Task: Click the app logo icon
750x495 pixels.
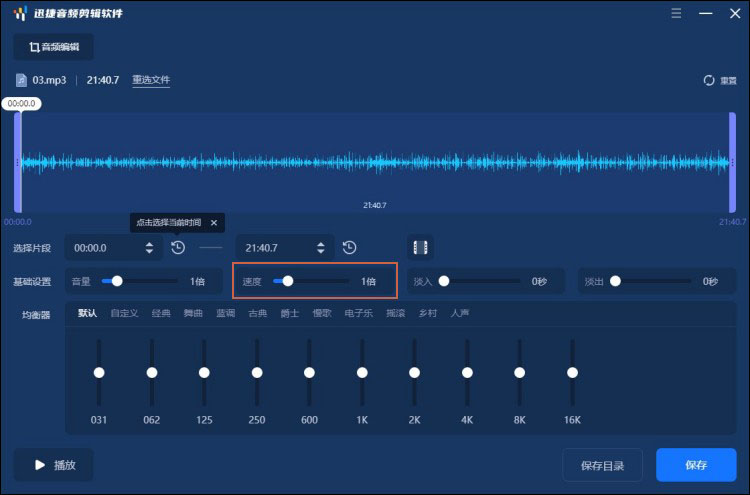Action: coord(20,13)
